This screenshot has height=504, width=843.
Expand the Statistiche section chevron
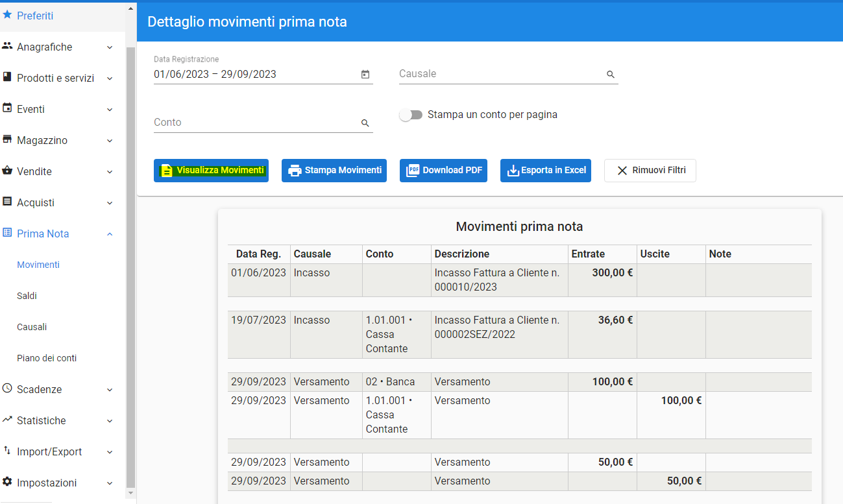tap(110, 421)
